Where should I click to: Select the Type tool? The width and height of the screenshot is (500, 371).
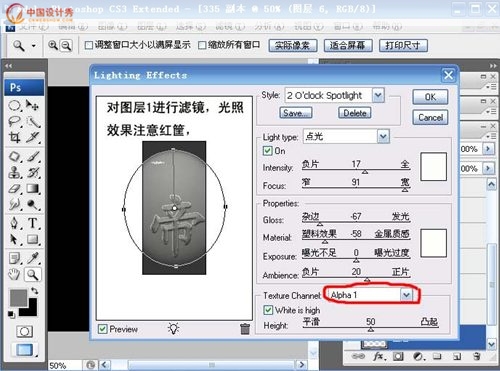click(32, 223)
